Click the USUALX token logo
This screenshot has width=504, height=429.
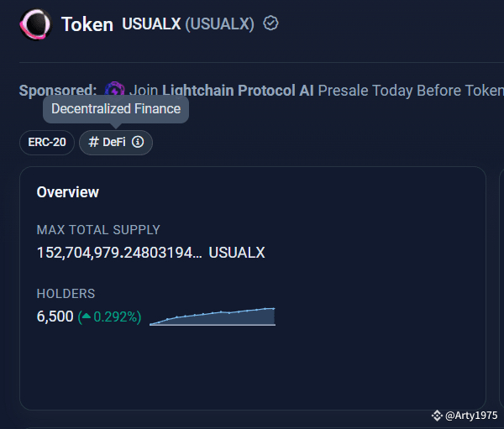pyautogui.click(x=35, y=24)
